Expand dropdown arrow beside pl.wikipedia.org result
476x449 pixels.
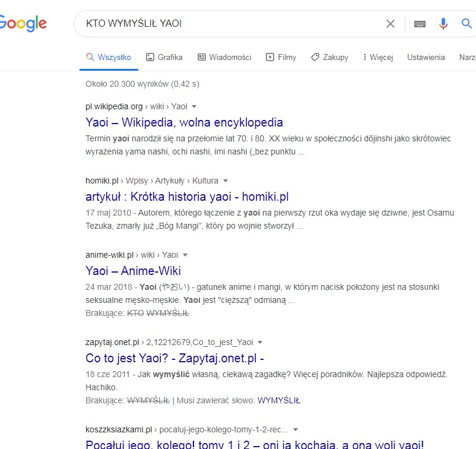pos(194,107)
